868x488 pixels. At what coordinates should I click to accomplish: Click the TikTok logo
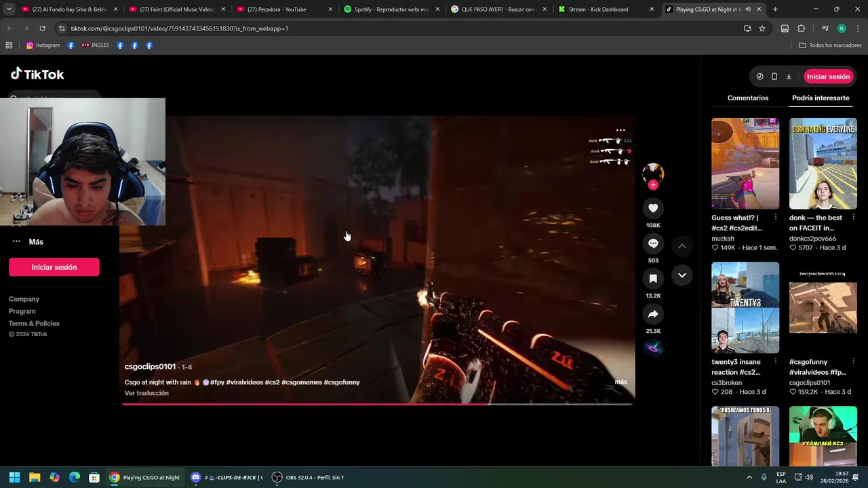(37, 75)
